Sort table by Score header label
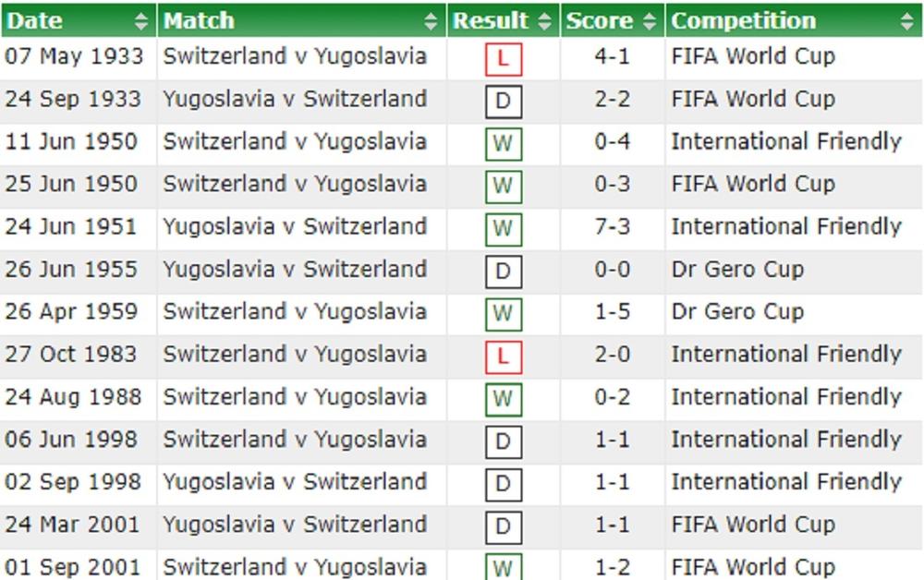The height and width of the screenshot is (580, 924). (x=599, y=21)
